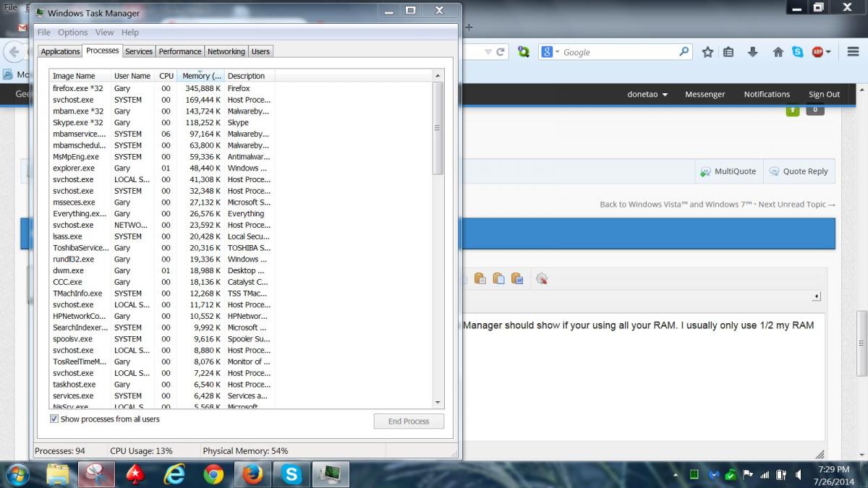Select the explorer.exe process row
The height and width of the screenshot is (488, 868).
coord(162,168)
